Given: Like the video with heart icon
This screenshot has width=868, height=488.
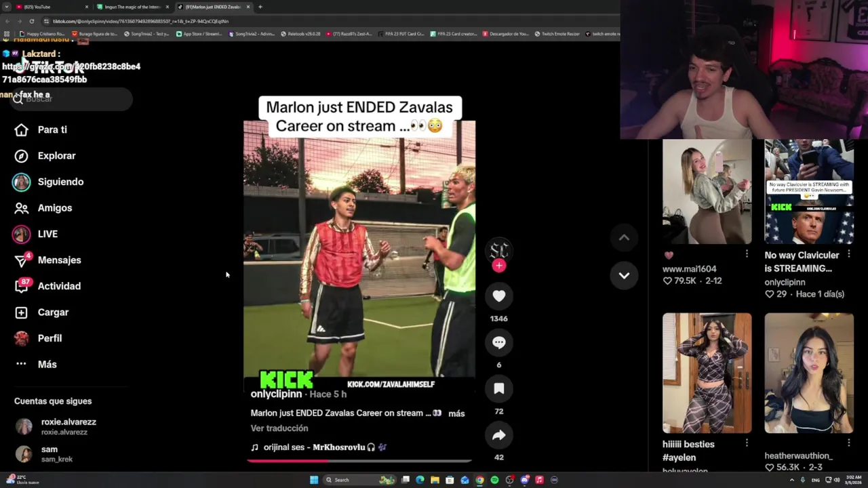Looking at the screenshot, I should [x=498, y=296].
